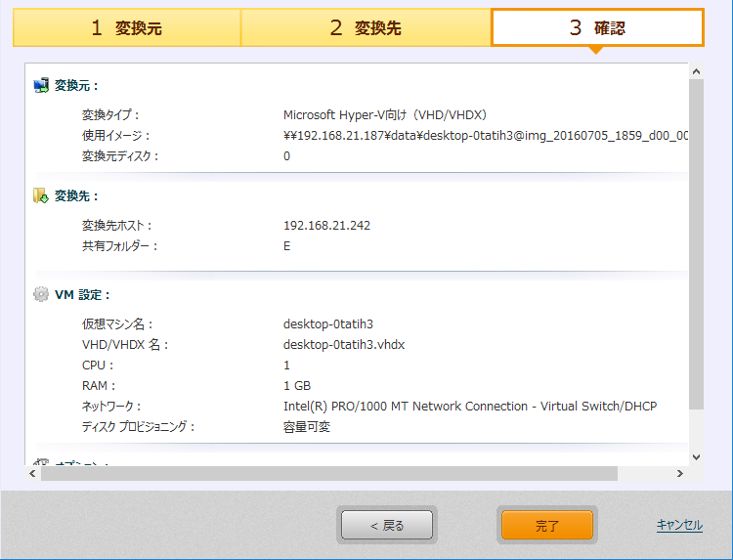This screenshot has width=733, height=560.
Task: Click the host address 192.168.21.242
Action: tap(326, 226)
